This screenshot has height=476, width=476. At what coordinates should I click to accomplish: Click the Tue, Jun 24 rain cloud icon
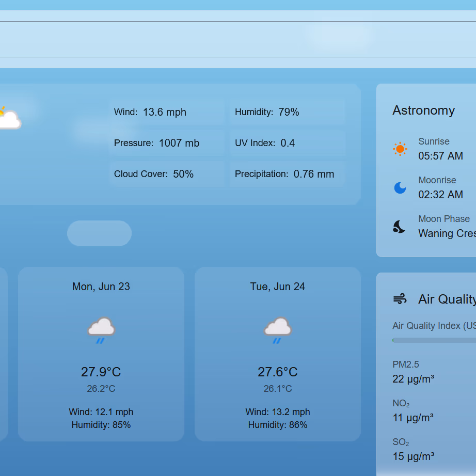[x=277, y=330]
